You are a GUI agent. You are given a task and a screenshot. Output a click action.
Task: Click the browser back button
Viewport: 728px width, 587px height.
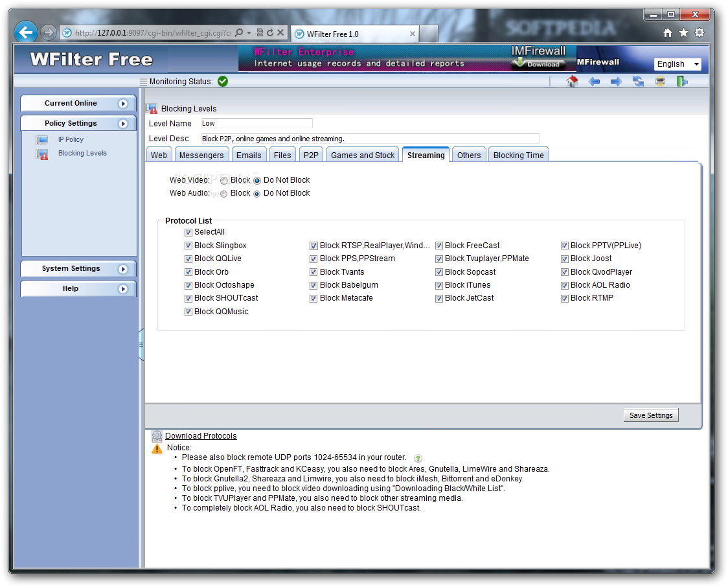click(26, 32)
